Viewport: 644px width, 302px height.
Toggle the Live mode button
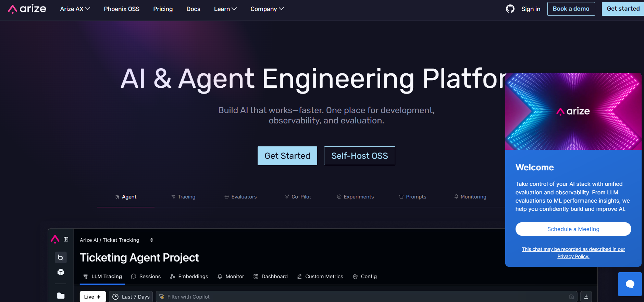(x=93, y=297)
